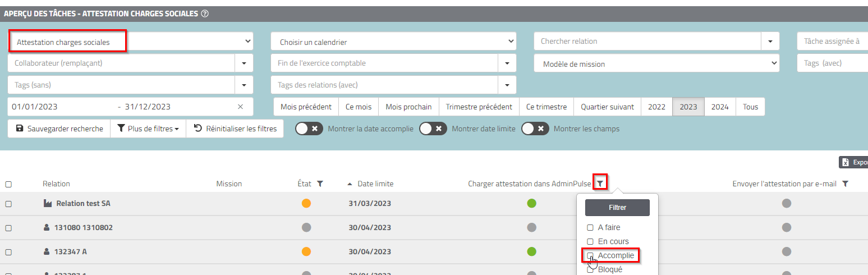Toggle Montrer la date accomplie switch
The width and height of the screenshot is (868, 275).
point(309,129)
